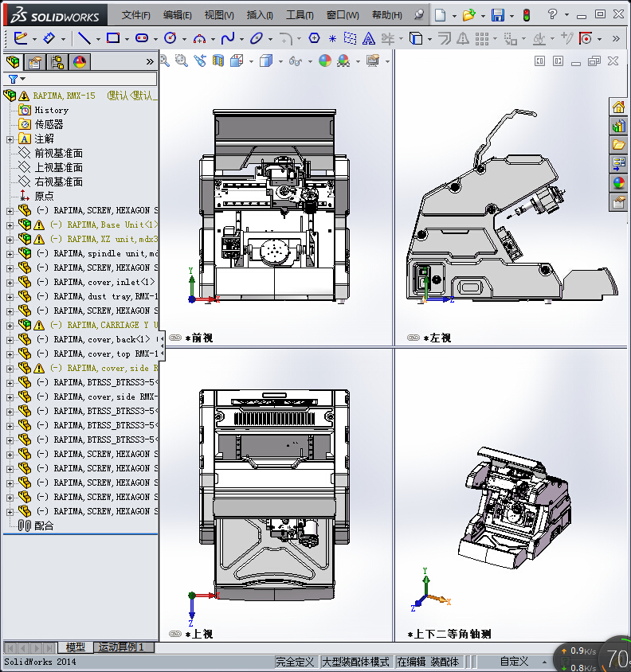Click the Rebuild traffic light icon
The width and height of the screenshot is (631, 672).
pos(527,15)
